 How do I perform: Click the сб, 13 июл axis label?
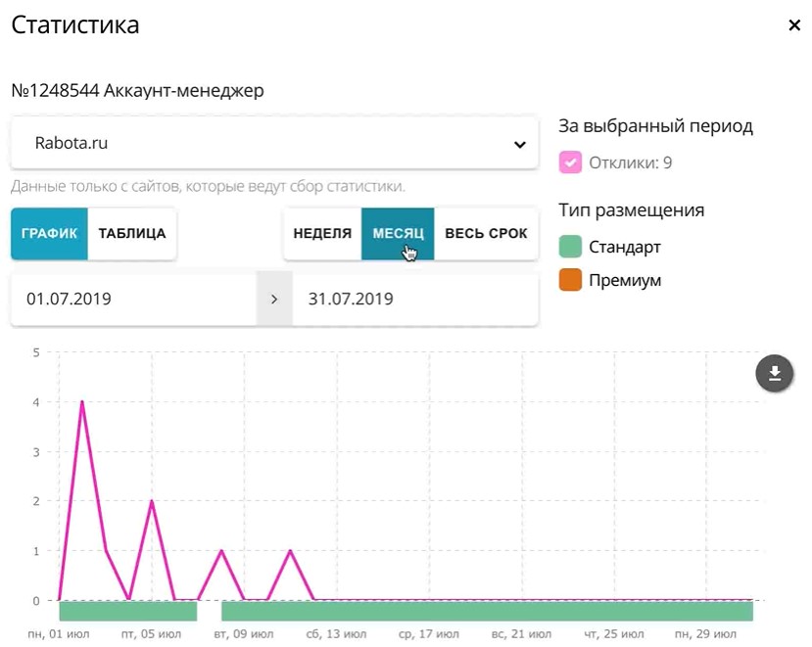[x=336, y=634]
